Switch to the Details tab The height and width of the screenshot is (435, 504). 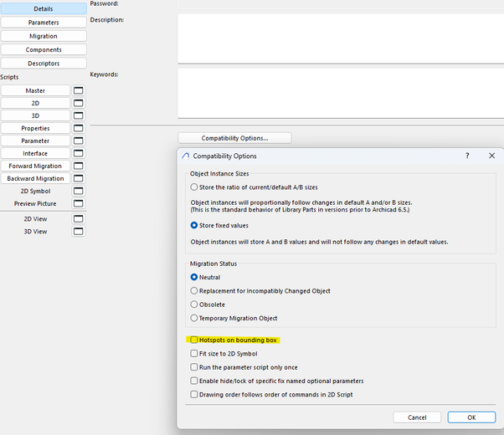44,9
